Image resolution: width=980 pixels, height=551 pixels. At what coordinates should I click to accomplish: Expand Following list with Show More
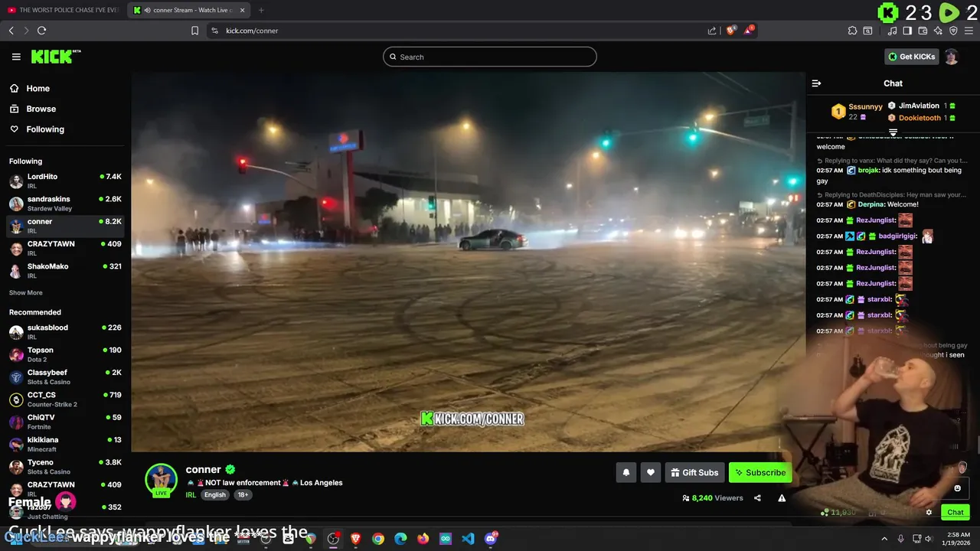point(26,293)
